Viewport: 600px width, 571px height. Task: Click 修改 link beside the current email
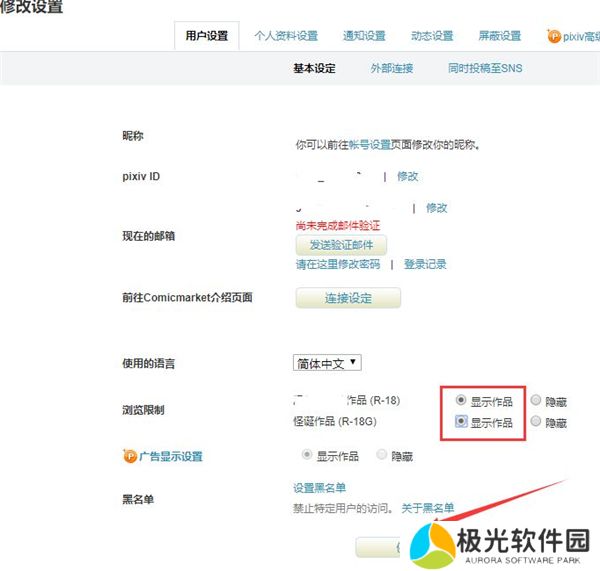(436, 208)
